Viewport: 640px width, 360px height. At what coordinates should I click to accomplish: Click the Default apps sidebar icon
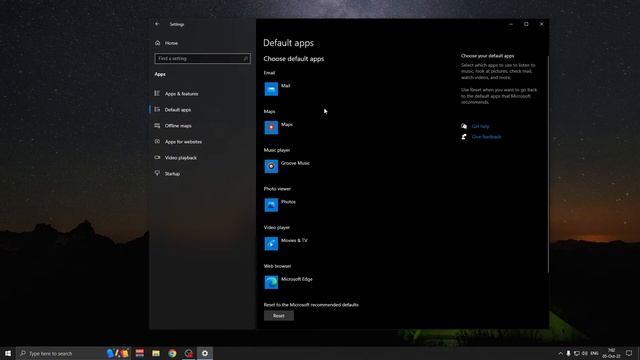click(x=157, y=109)
